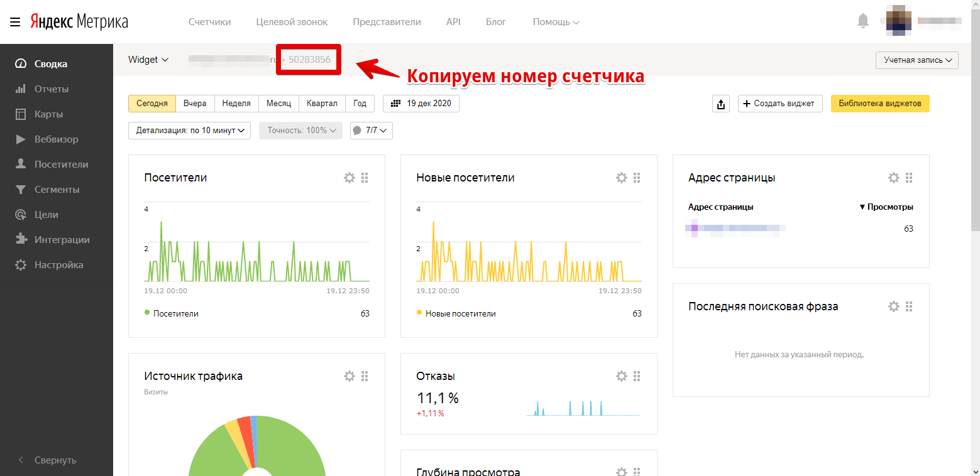Click the Интеграции puzzle icon
This screenshot has width=980, height=476.
point(21,240)
